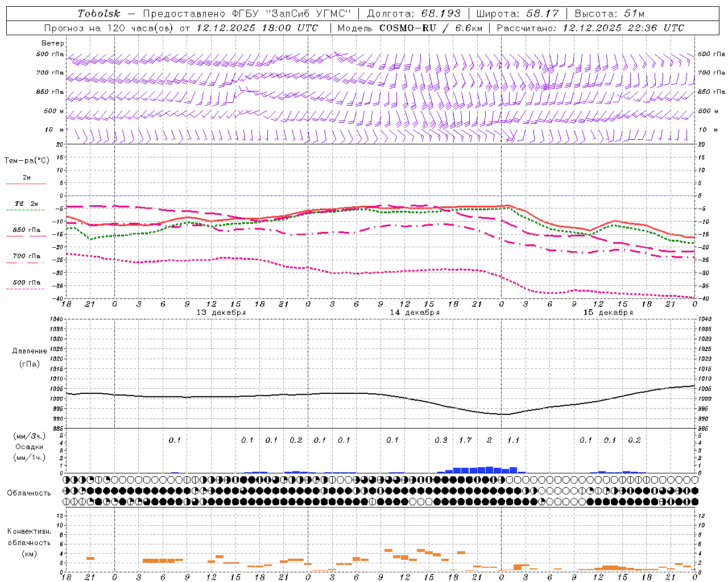
Task: Click the '700 гПа' temperature legend label
Action: 27,256
